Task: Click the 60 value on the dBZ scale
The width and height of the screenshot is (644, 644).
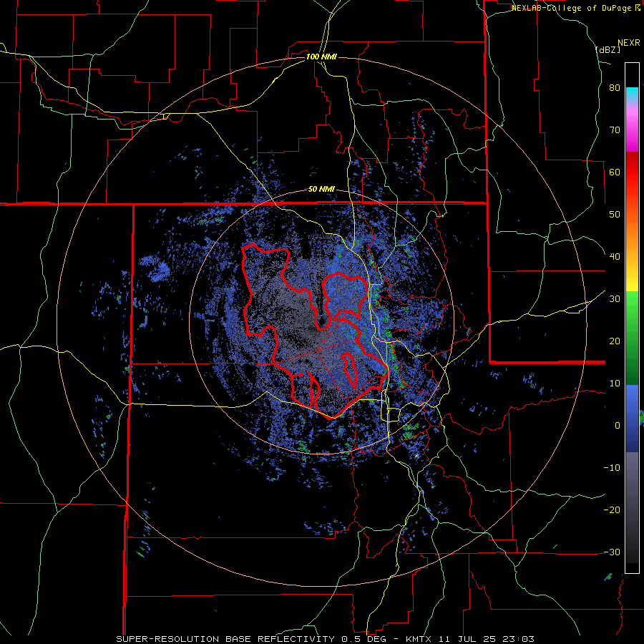Action: (x=615, y=172)
